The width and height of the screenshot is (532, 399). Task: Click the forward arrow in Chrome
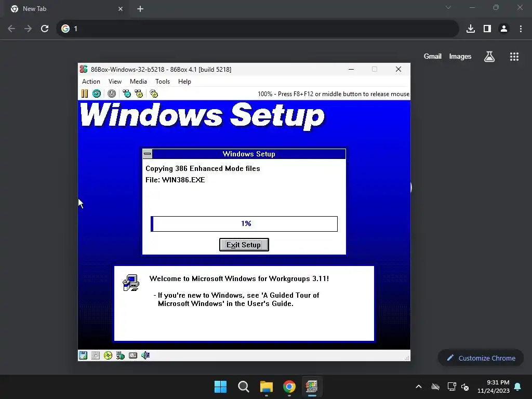tap(28, 29)
